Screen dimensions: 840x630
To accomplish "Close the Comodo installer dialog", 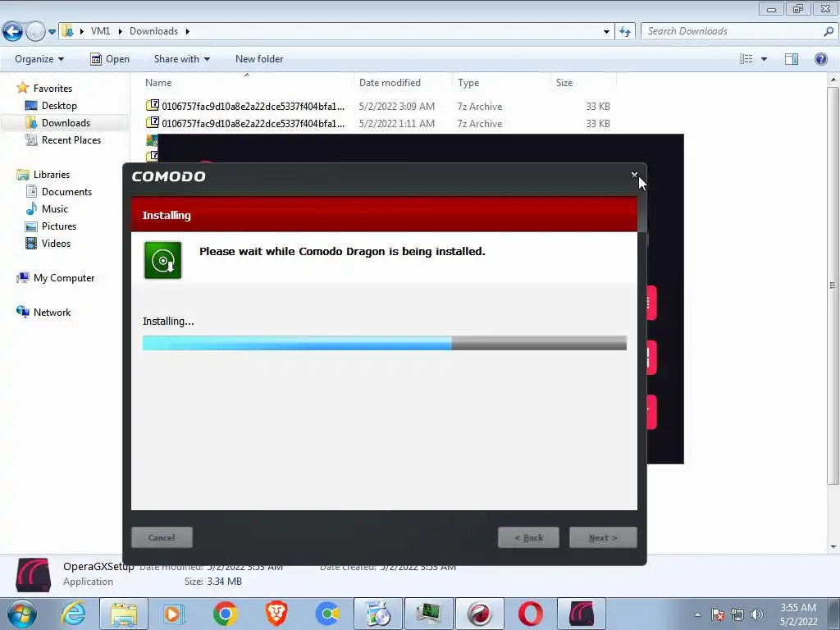I will coord(634,175).
